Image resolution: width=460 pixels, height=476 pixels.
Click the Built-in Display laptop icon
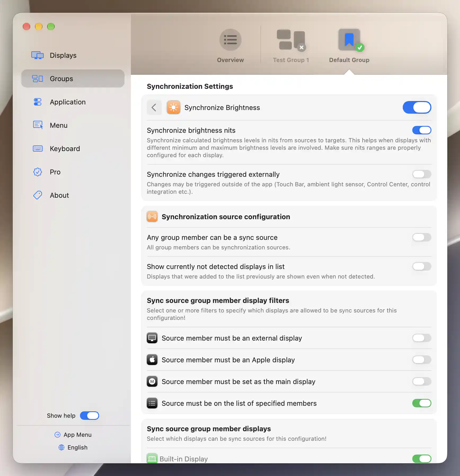pyautogui.click(x=152, y=459)
